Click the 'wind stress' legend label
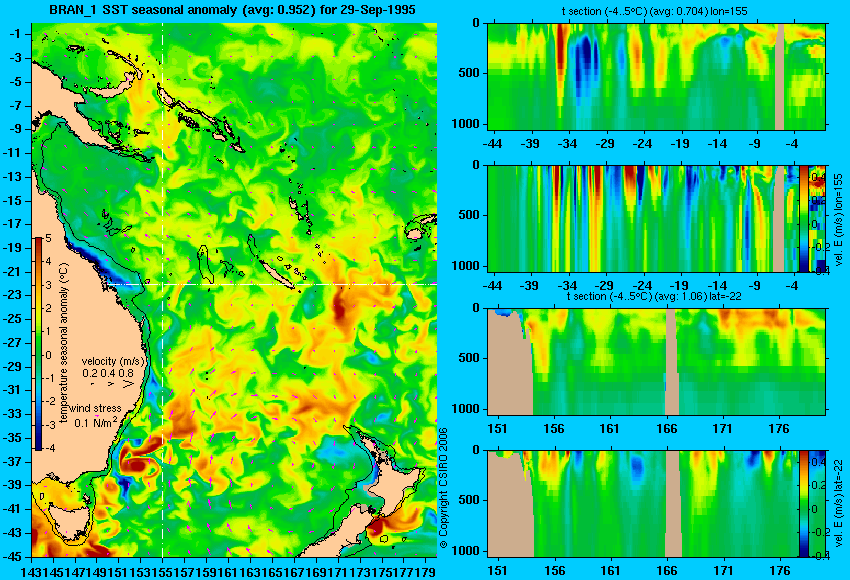 (95, 408)
